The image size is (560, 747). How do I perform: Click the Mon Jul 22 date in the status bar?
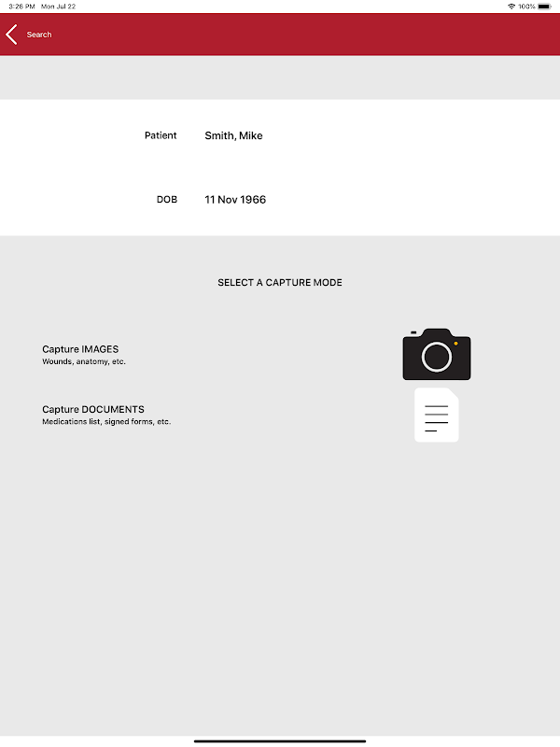pyautogui.click(x=59, y=7)
